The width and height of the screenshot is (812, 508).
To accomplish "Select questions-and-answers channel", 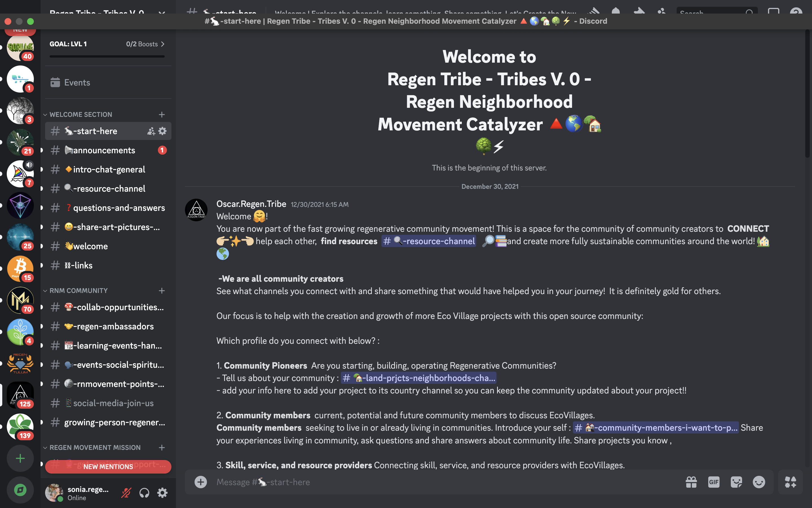I will pos(108,208).
